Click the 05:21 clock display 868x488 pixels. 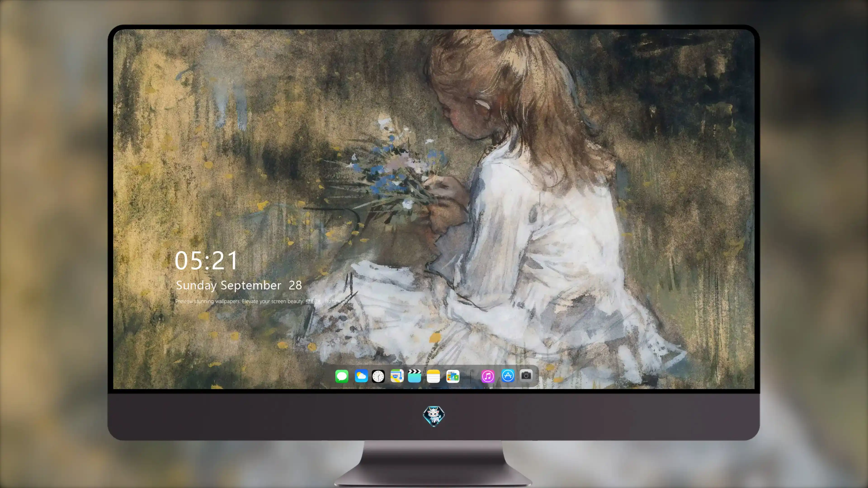[x=206, y=260]
